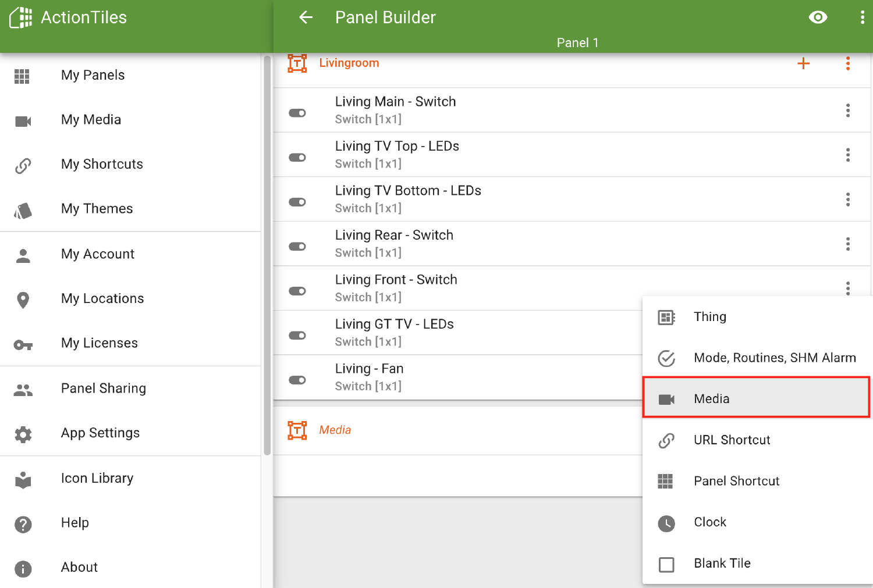873x588 pixels.
Task: Click the eye preview icon in the toolbar
Action: tap(818, 17)
